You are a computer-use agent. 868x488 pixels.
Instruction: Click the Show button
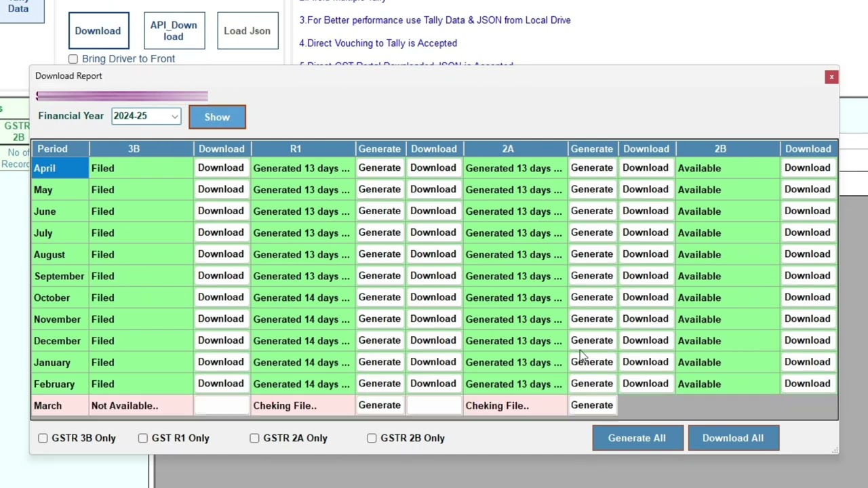(x=217, y=117)
